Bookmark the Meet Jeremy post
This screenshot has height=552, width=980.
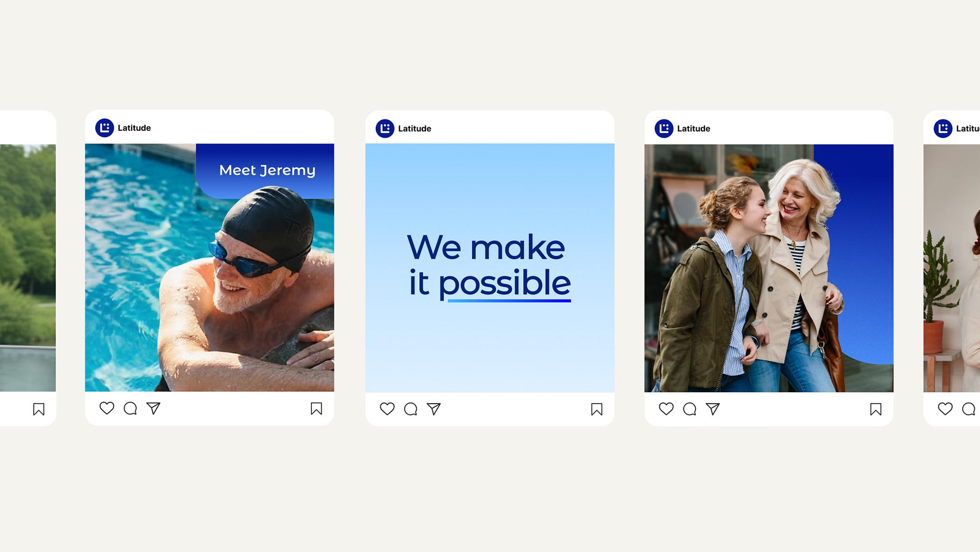tap(316, 409)
